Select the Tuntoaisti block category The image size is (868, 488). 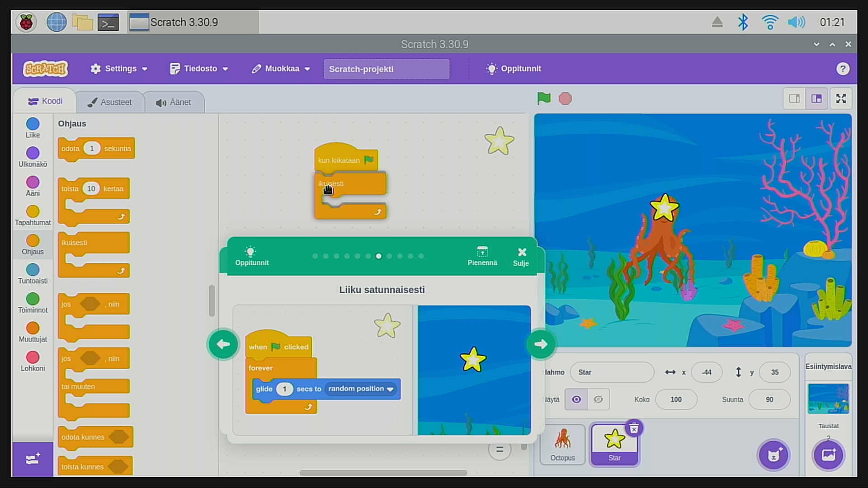(x=33, y=274)
